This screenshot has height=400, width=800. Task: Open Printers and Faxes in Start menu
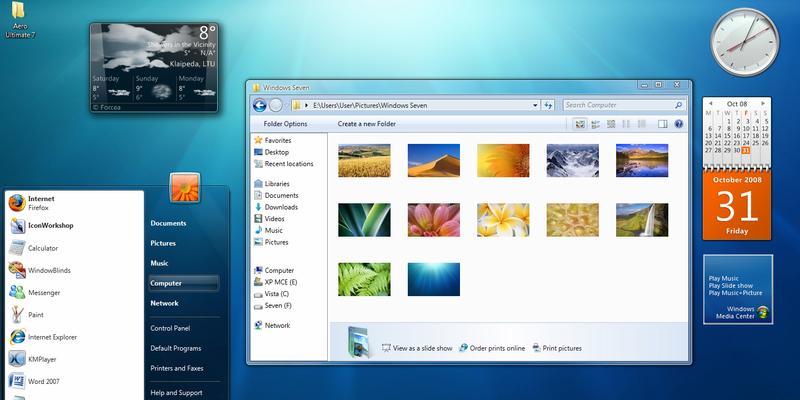[177, 368]
